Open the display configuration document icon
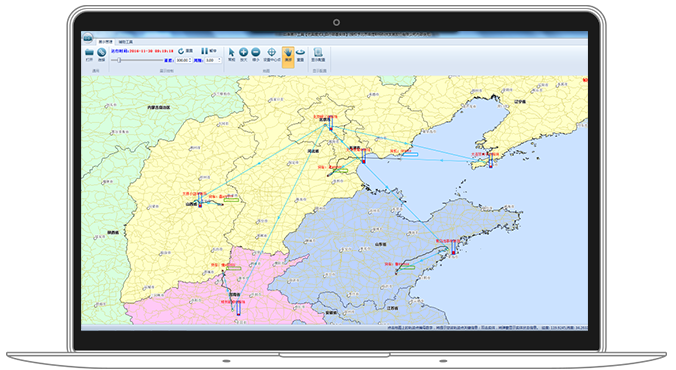The width and height of the screenshot is (676, 370). tap(318, 53)
